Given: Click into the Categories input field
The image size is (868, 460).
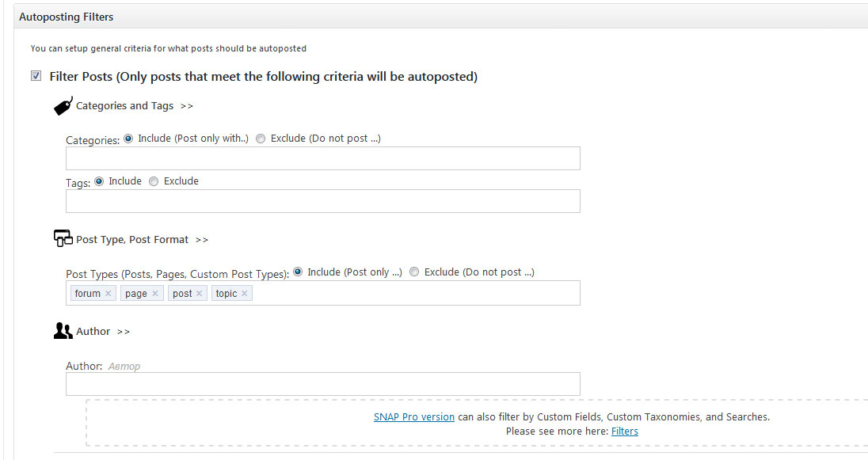Looking at the screenshot, I should (x=323, y=158).
